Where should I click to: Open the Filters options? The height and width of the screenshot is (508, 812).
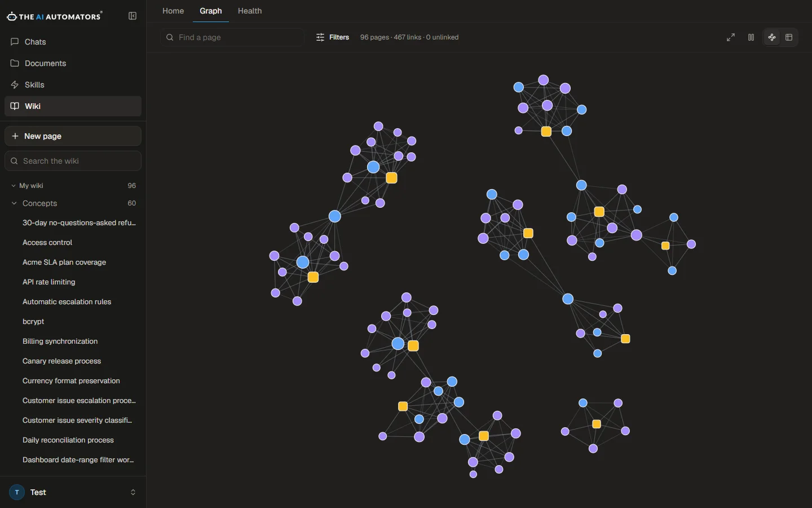click(333, 37)
